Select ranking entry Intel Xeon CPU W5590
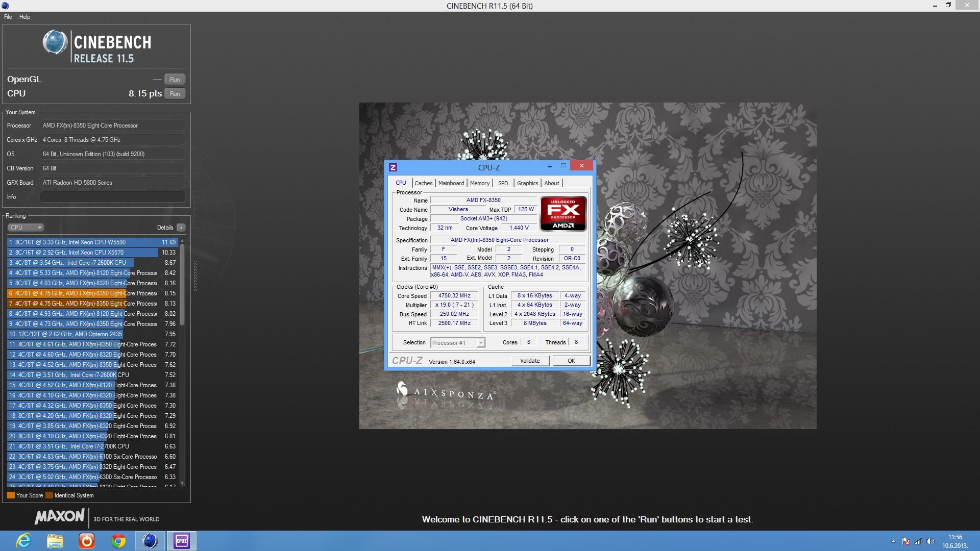The image size is (980, 551). [x=92, y=242]
